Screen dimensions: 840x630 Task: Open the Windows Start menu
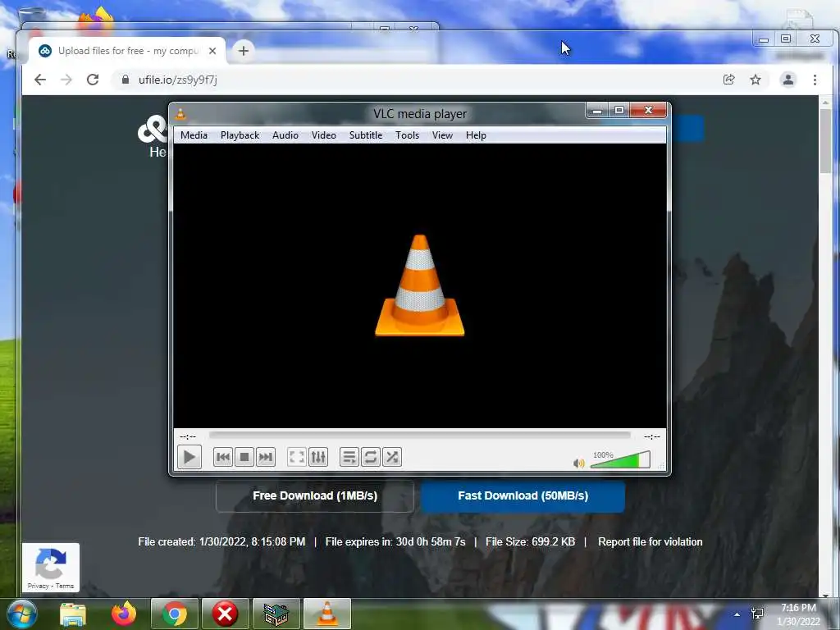[21, 614]
